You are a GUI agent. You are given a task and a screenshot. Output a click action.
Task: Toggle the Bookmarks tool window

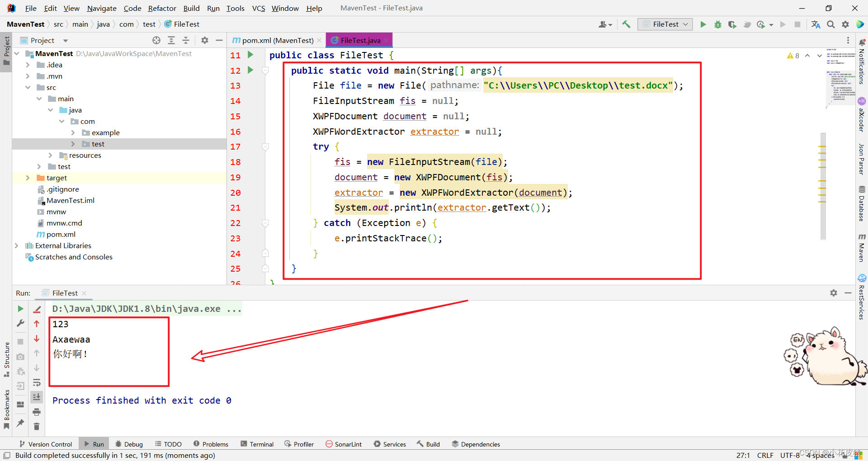[x=6, y=409]
